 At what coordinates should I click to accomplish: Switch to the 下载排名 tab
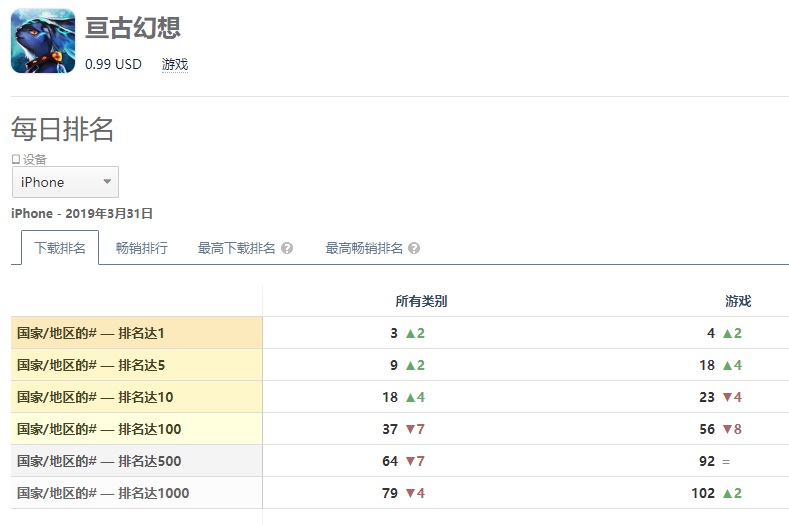60,248
